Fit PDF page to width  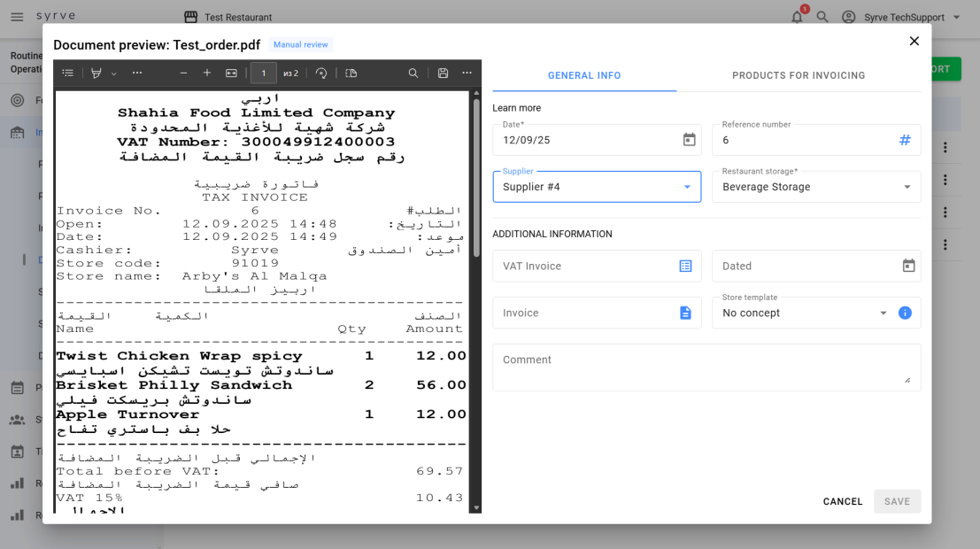231,73
